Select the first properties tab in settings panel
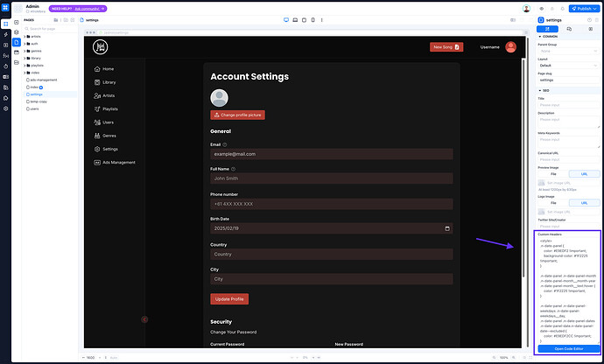Viewport: 604px width, 364px height. pyautogui.click(x=547, y=29)
